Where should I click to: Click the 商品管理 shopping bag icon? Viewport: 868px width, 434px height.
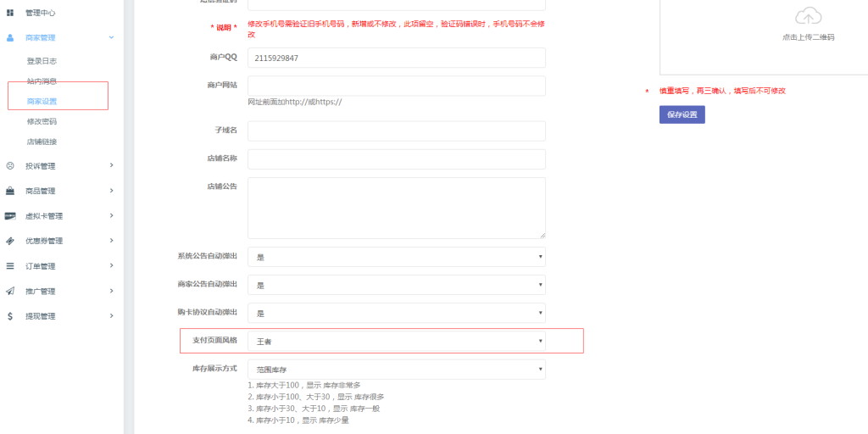(10, 192)
